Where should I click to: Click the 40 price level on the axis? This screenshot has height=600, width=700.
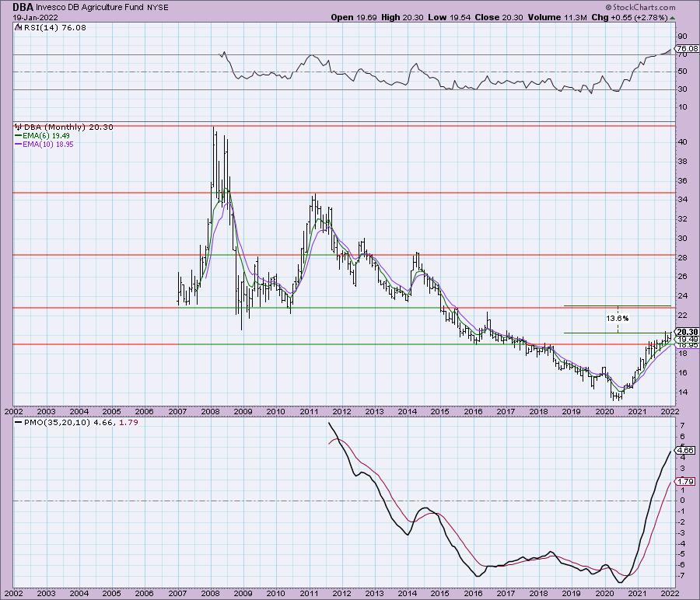point(682,142)
